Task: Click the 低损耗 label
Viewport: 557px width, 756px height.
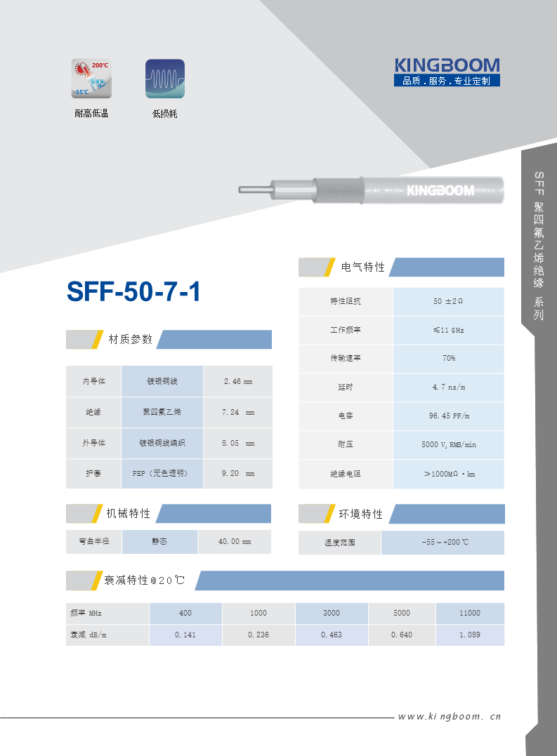Action: (165, 114)
